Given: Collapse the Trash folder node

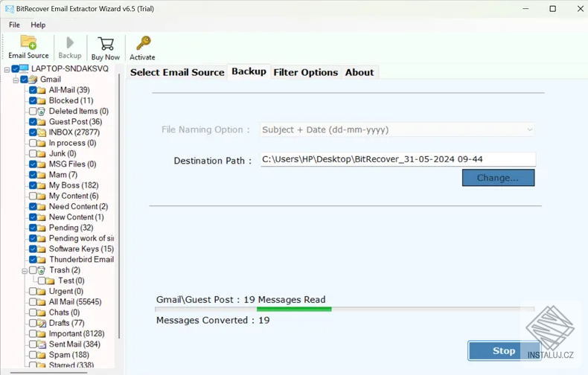Looking at the screenshot, I should pos(25,271).
